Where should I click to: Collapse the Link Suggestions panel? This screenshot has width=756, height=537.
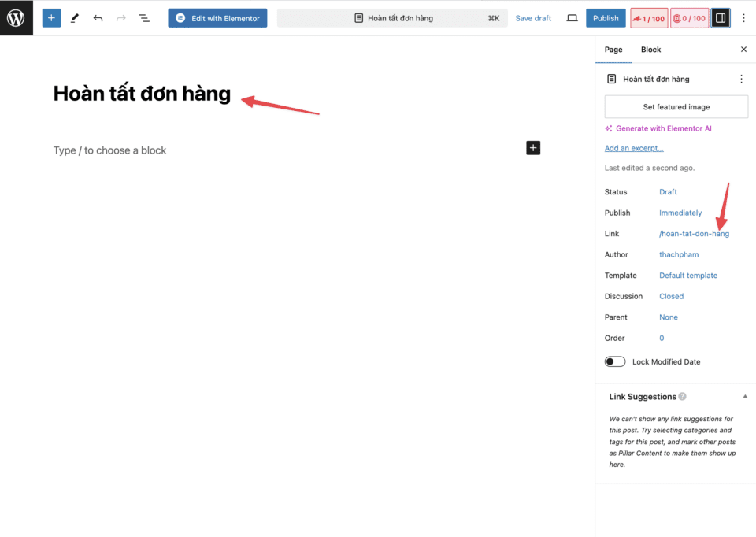(x=745, y=396)
